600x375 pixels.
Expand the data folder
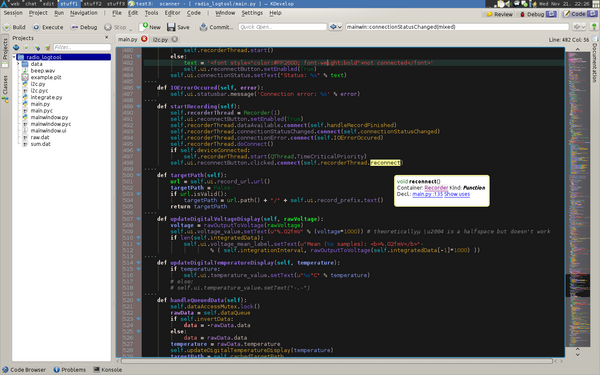(18, 64)
